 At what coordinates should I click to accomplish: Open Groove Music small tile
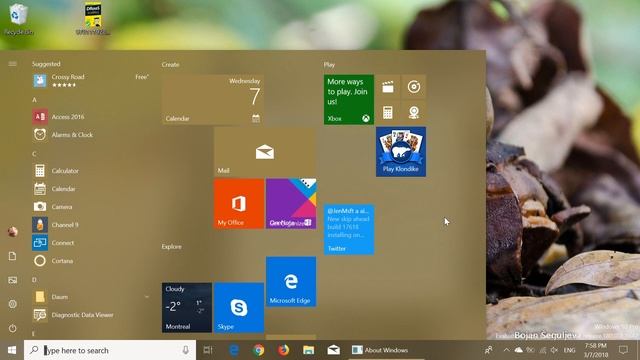[x=414, y=87]
